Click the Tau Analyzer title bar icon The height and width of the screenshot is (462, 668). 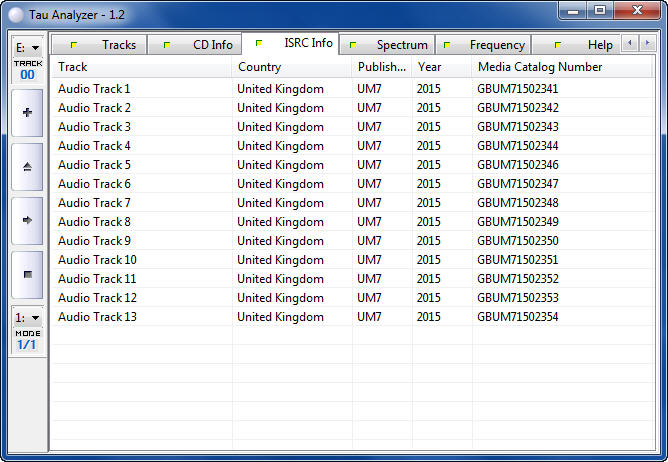point(15,11)
